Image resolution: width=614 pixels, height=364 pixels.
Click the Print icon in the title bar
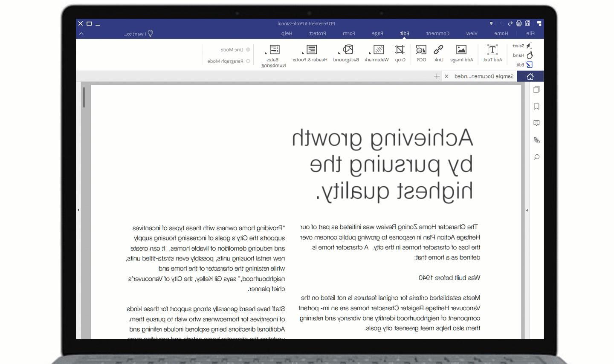(x=518, y=23)
